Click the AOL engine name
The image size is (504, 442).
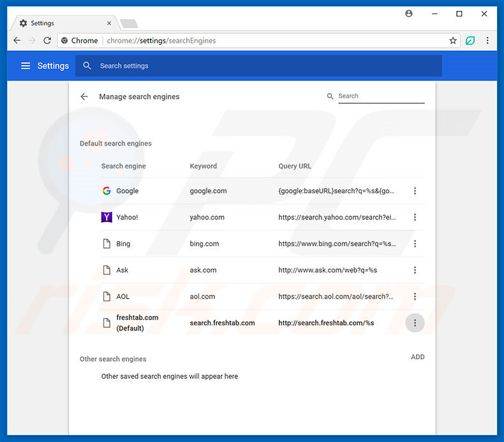122,297
